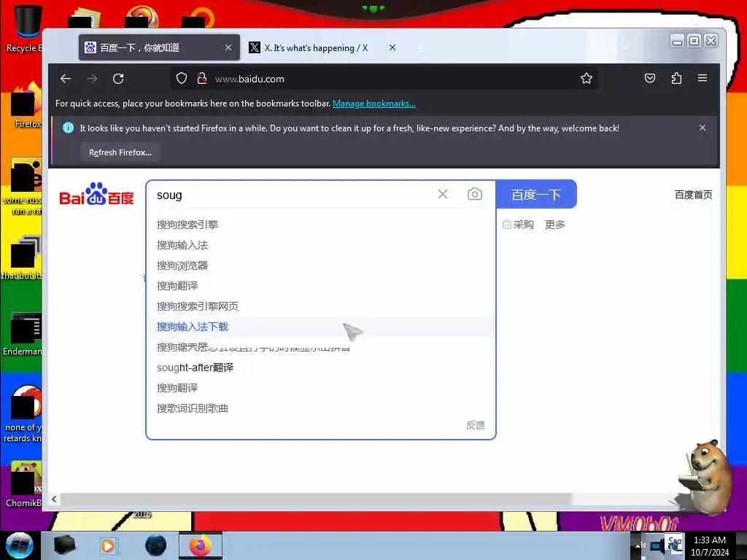Switch to the X. It's what's happening tab
This screenshot has width=747, height=560.
click(x=322, y=47)
